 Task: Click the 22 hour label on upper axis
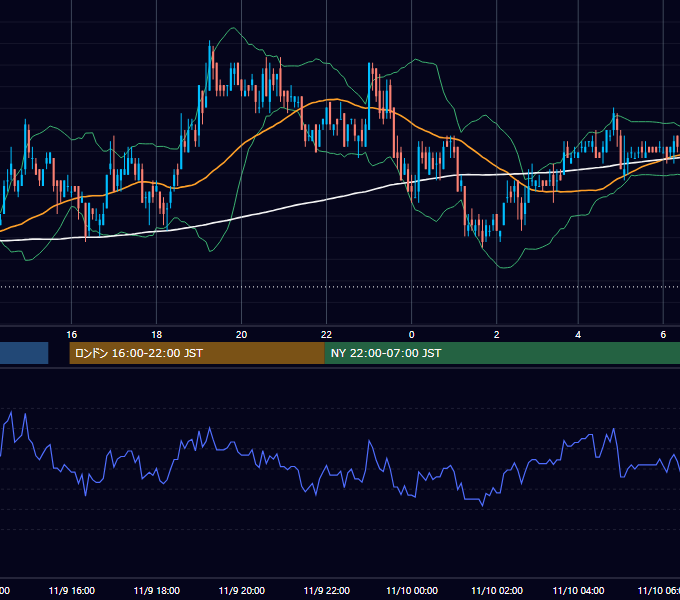(x=326, y=335)
